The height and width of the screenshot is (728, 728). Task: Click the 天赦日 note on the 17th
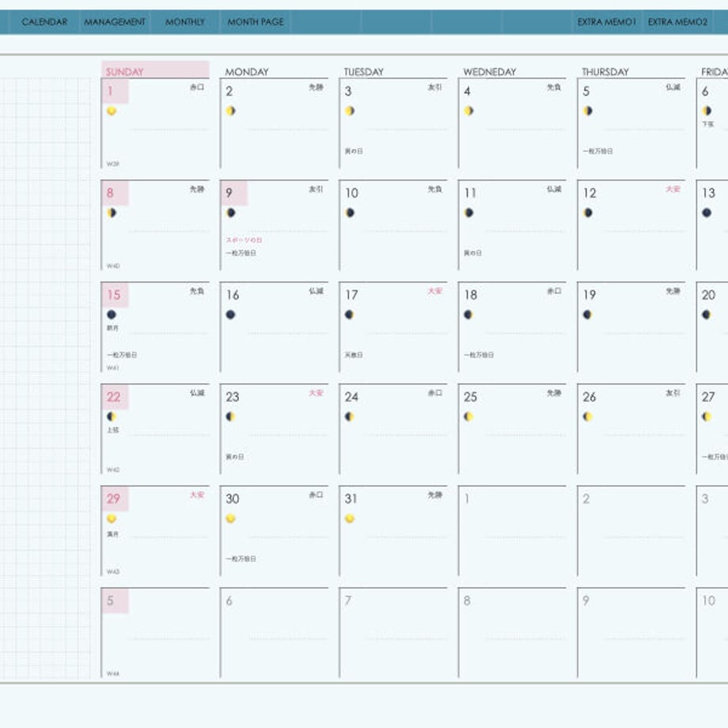pos(354,355)
